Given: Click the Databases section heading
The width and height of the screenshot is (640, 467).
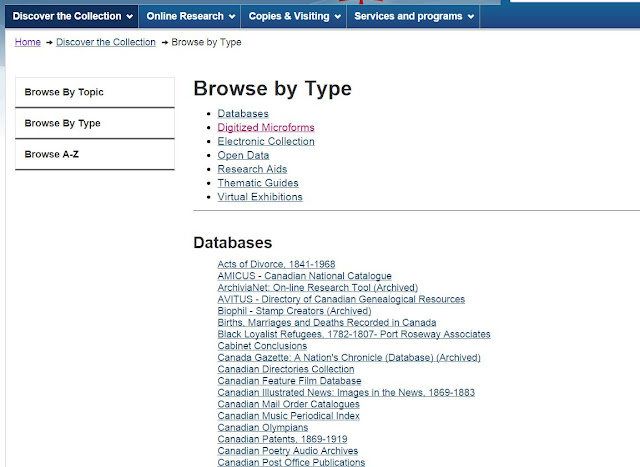Looking at the screenshot, I should [x=233, y=242].
